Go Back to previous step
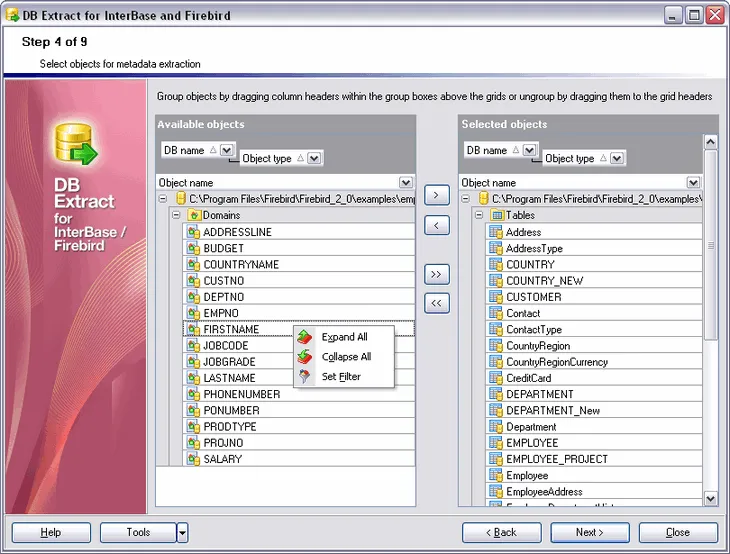Screen dimensions: 730x554 (502, 532)
